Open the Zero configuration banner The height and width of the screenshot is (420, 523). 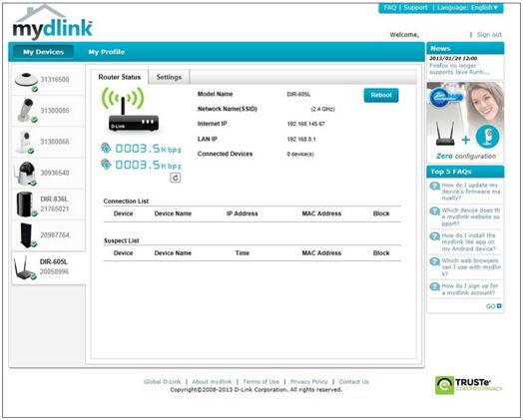(x=465, y=122)
